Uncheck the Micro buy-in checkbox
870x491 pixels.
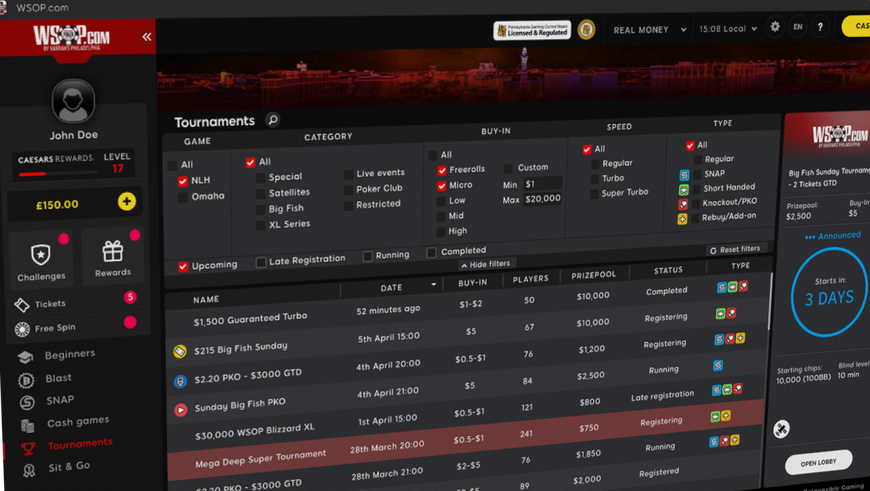(442, 186)
